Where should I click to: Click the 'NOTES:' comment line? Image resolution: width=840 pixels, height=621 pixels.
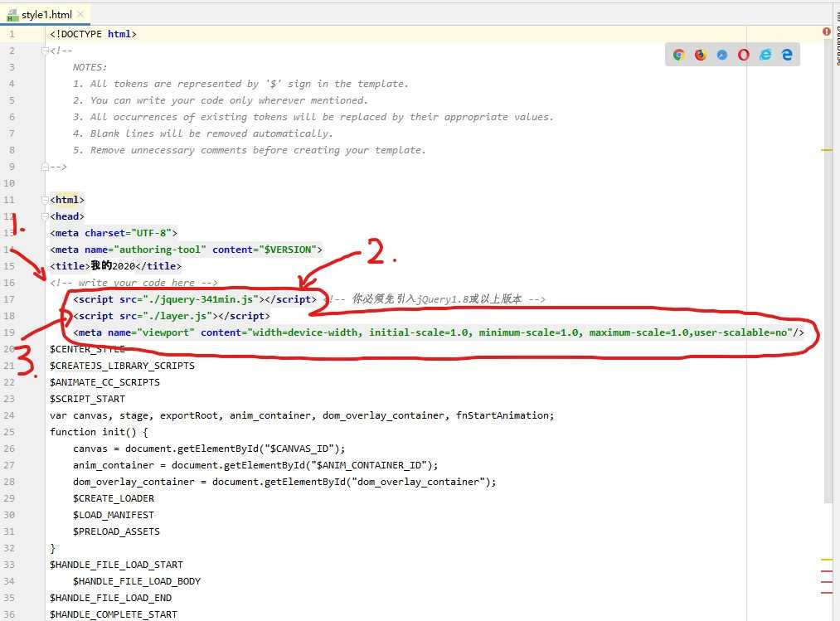point(90,67)
